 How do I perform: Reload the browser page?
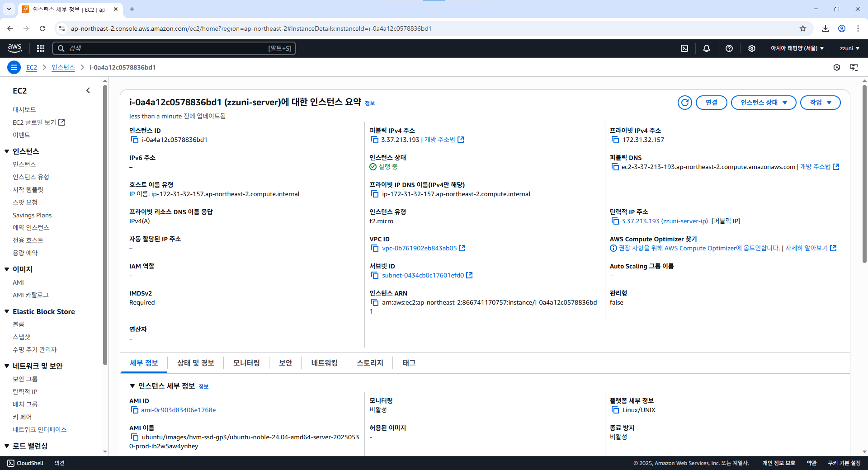[42, 28]
